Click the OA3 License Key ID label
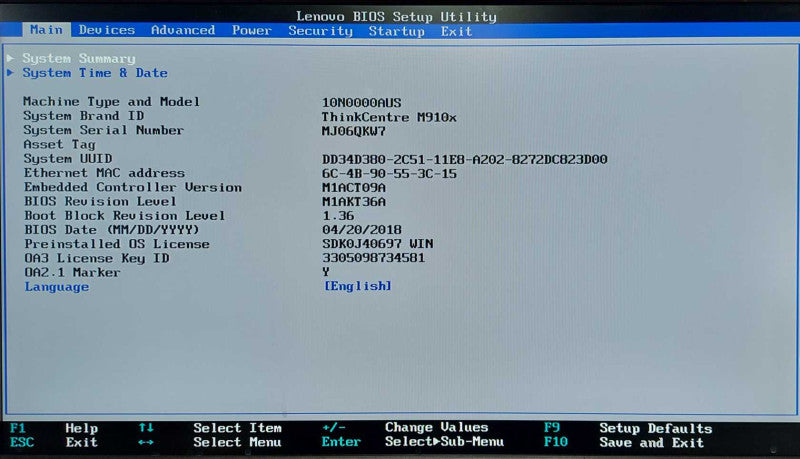Viewport: 800px width, 459px height. coord(97,259)
